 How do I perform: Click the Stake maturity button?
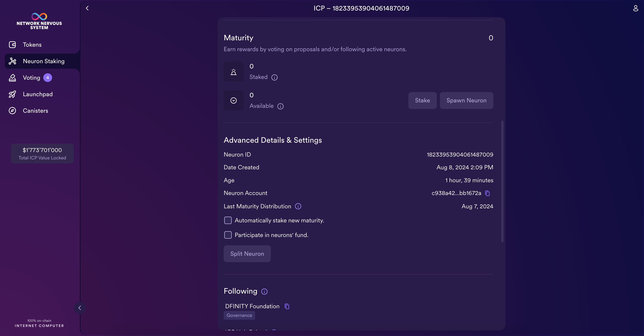pyautogui.click(x=422, y=100)
